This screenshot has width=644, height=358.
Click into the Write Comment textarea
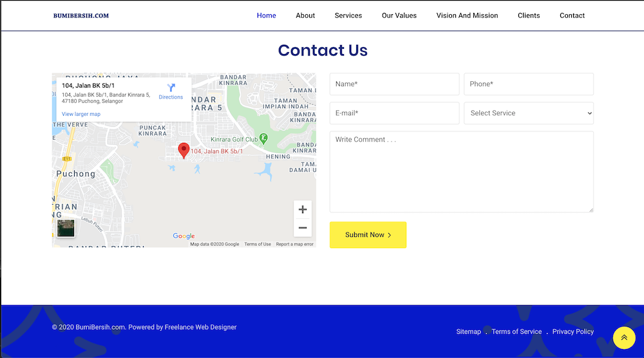(x=462, y=172)
